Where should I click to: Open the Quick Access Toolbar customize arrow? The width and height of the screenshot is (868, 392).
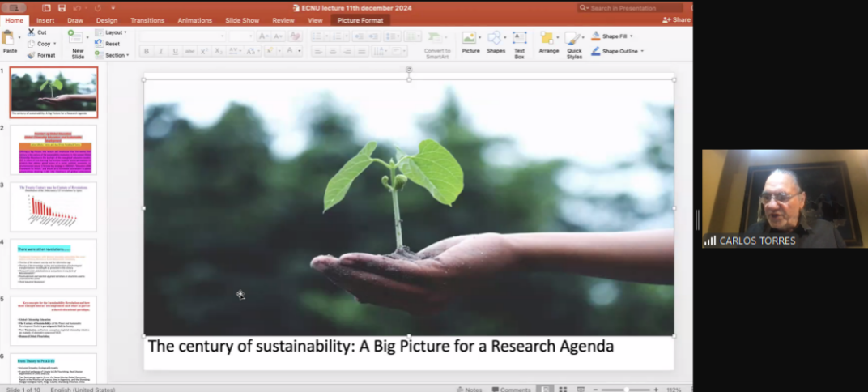113,8
